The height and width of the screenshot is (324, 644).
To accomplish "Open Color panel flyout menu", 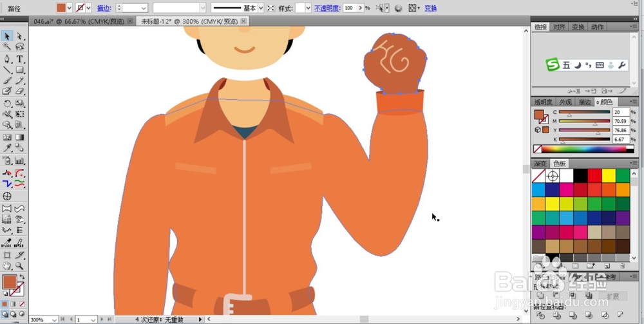I will [632, 101].
